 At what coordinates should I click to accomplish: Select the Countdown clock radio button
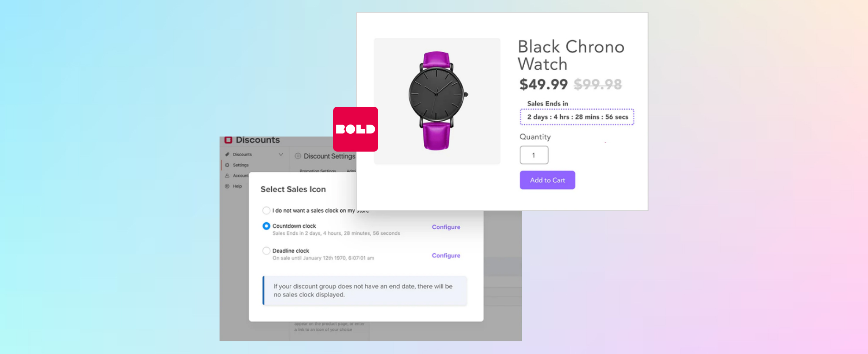pos(266,226)
